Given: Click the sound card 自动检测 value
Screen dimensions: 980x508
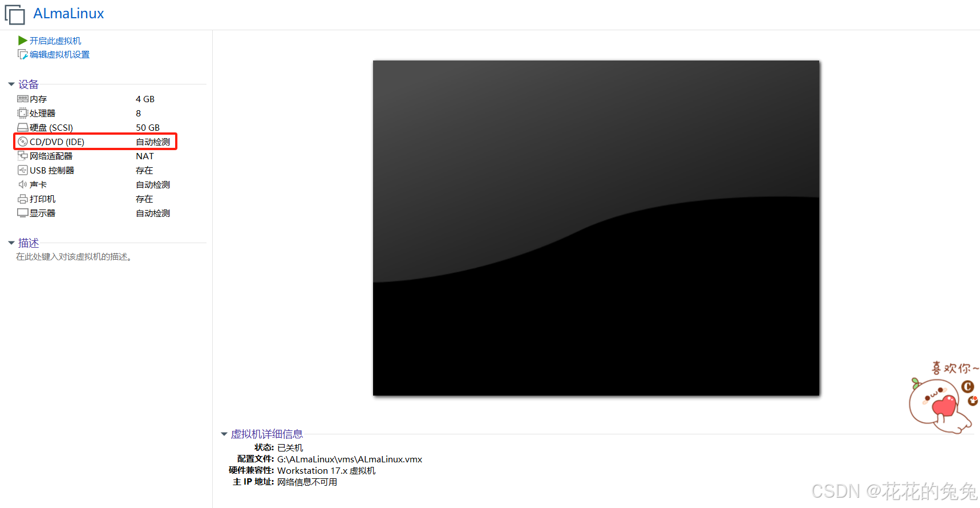Looking at the screenshot, I should click(x=153, y=184).
